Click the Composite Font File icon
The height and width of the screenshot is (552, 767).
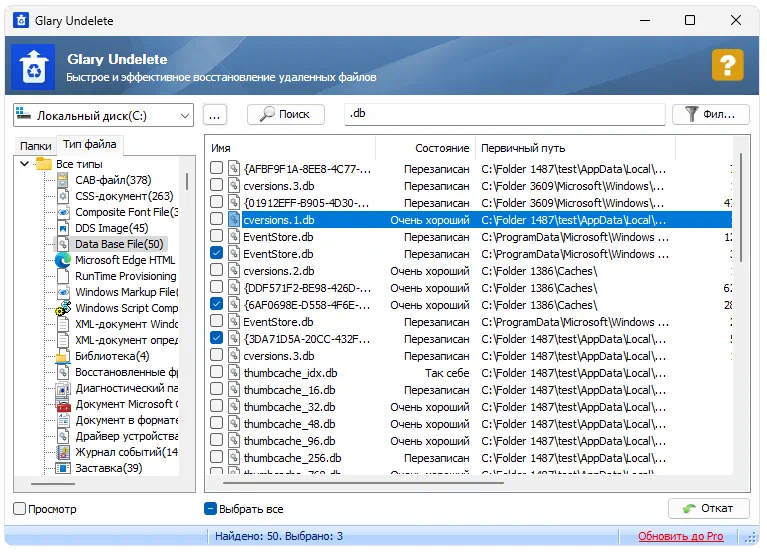point(63,212)
